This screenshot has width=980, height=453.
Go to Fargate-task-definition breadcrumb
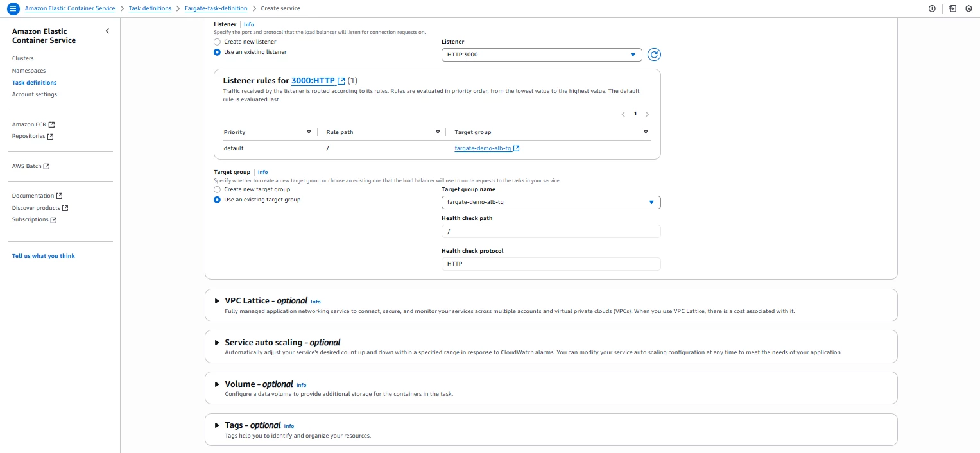[x=217, y=8]
